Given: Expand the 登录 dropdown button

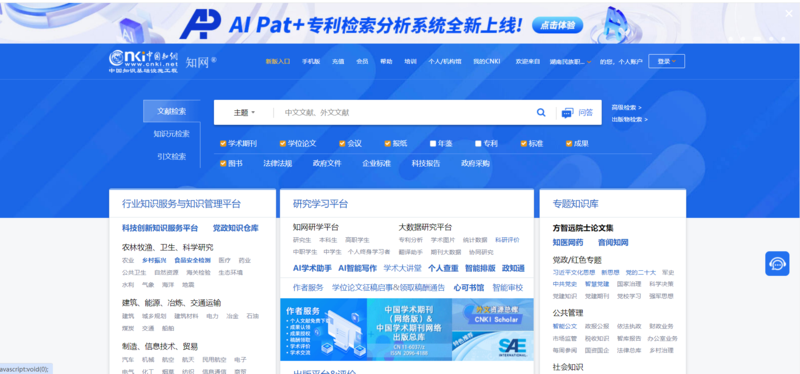Looking at the screenshot, I should [x=666, y=61].
